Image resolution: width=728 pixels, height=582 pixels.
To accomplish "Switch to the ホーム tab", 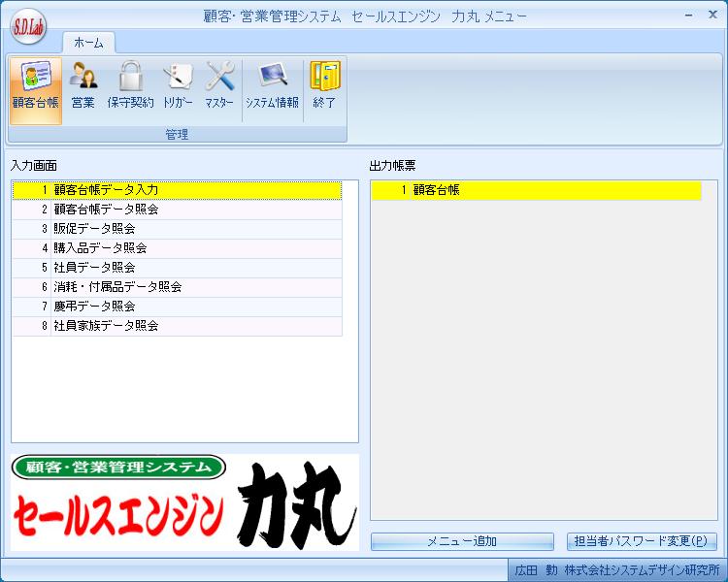I will coord(88,43).
